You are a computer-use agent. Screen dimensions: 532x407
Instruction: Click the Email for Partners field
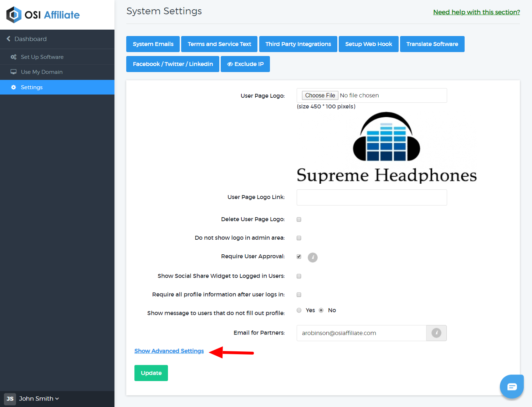(x=361, y=333)
